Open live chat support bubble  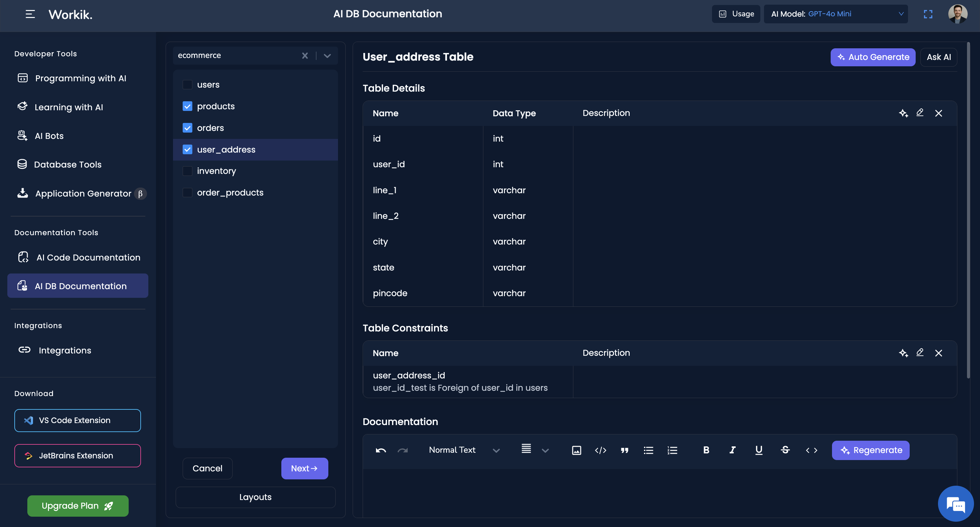(x=955, y=504)
